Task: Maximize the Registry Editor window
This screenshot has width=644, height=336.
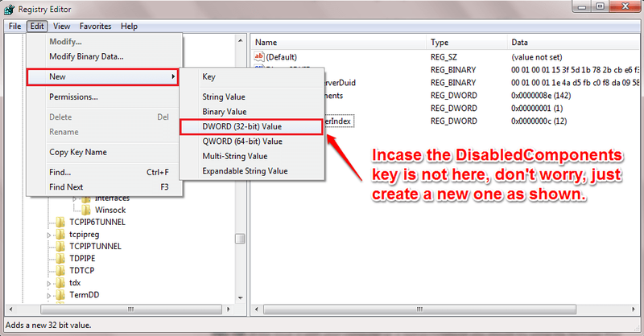Action: click(600, 6)
